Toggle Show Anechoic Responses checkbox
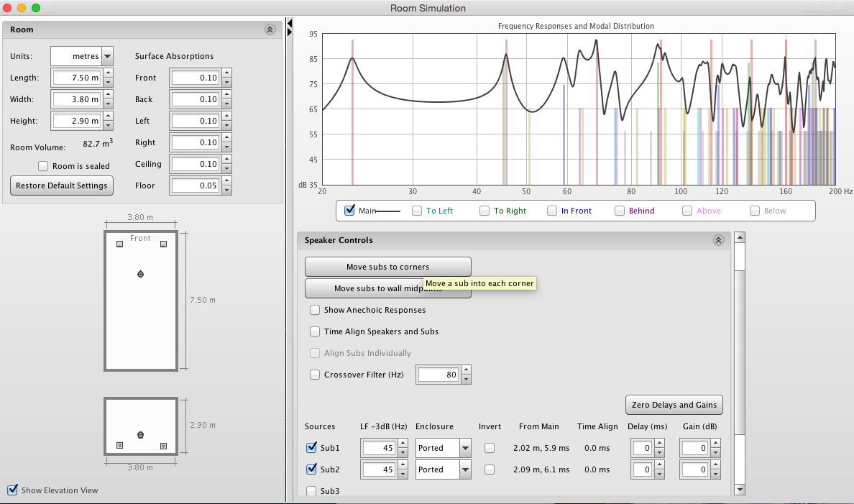The width and height of the screenshot is (854, 504). (x=315, y=310)
